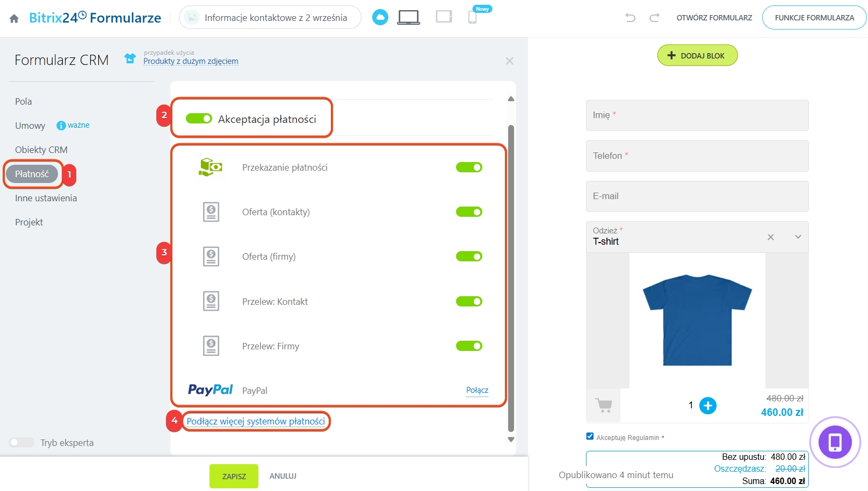Toggle the Tryb eksperta switch
868x491 pixels.
tap(21, 443)
